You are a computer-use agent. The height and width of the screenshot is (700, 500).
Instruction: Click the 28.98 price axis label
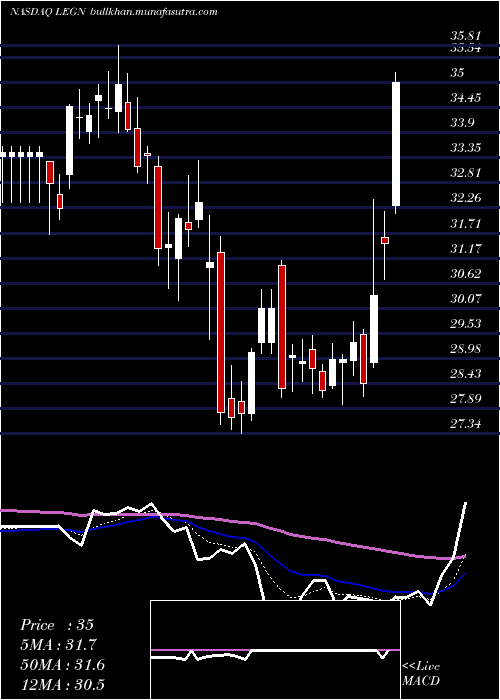pos(465,348)
